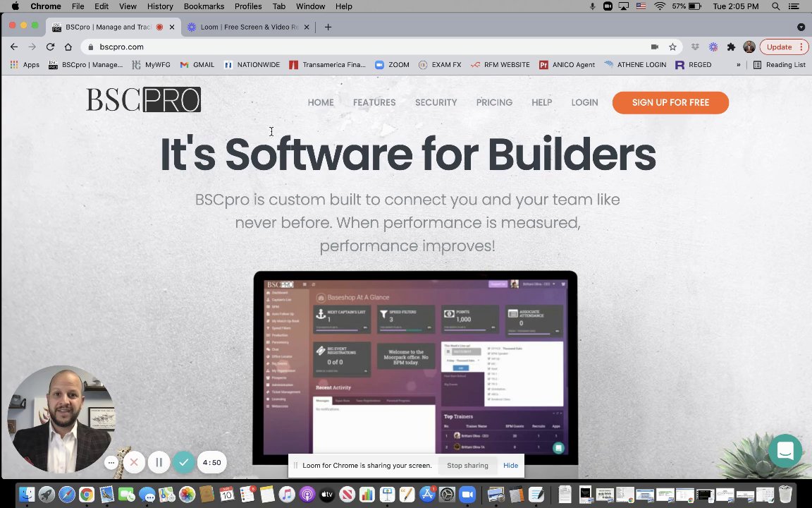Open Apple TV from the dock
Viewport: 812px width, 508px height.
pos(327,494)
